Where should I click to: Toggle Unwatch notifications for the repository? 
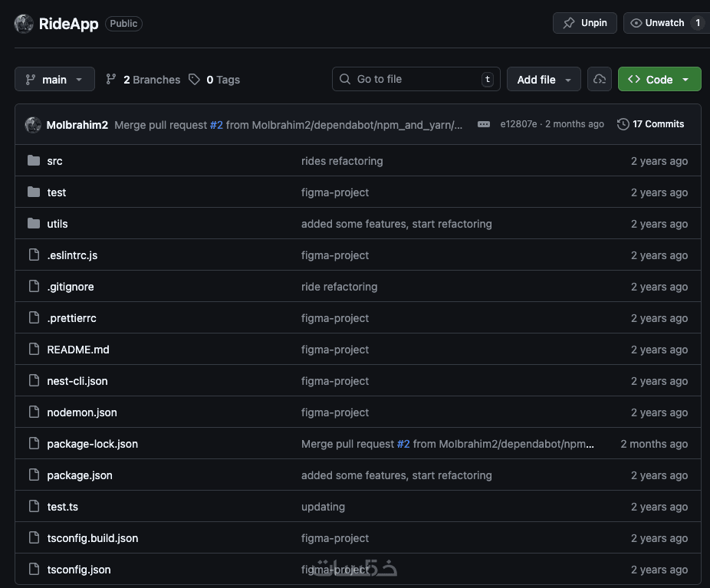pyautogui.click(x=658, y=23)
